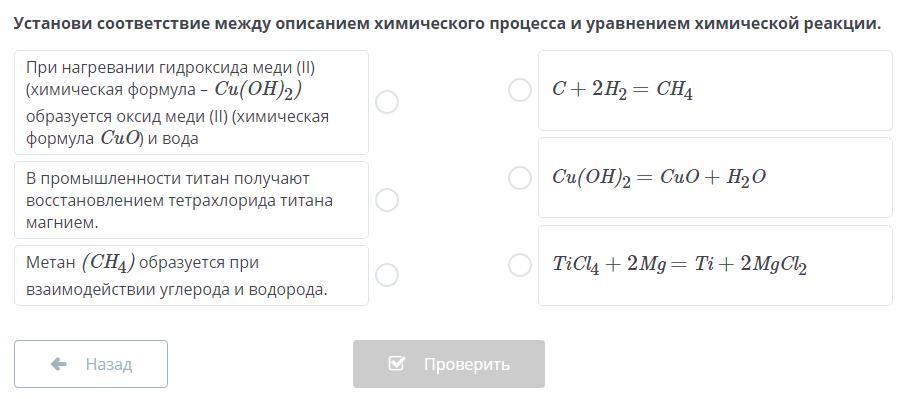Click the left arrow icon in Назад

(58, 365)
